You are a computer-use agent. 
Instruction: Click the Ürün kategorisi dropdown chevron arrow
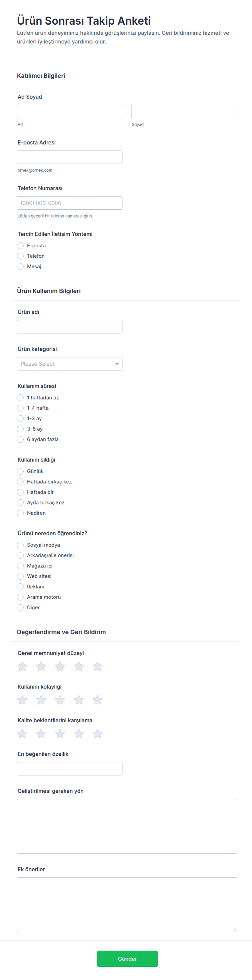tap(117, 364)
